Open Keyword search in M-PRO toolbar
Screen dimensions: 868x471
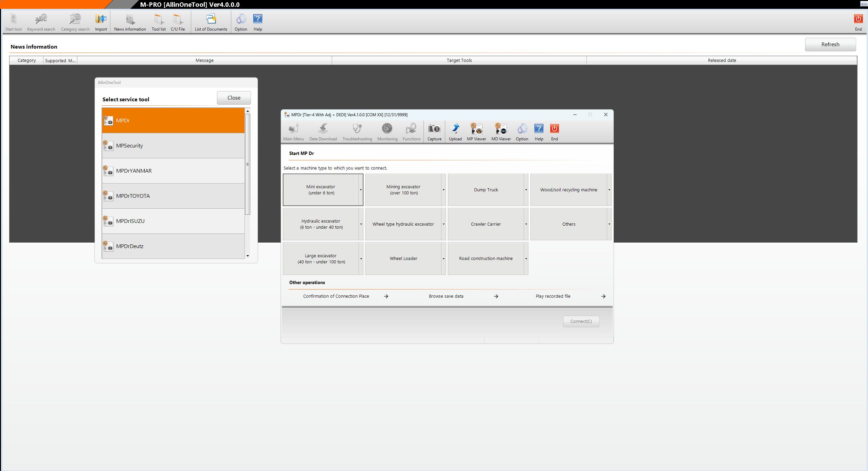pyautogui.click(x=41, y=22)
